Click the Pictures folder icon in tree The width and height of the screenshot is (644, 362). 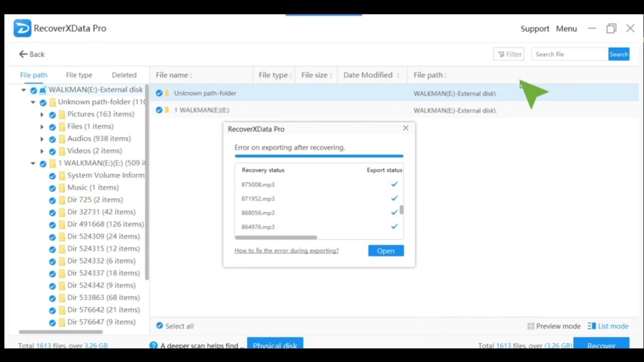[x=62, y=115]
